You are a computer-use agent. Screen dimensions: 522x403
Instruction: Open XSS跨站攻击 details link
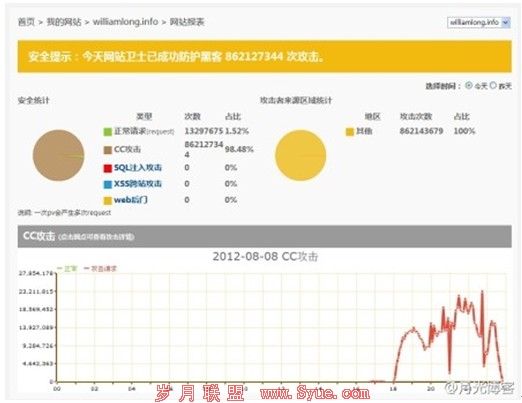pyautogui.click(x=138, y=184)
